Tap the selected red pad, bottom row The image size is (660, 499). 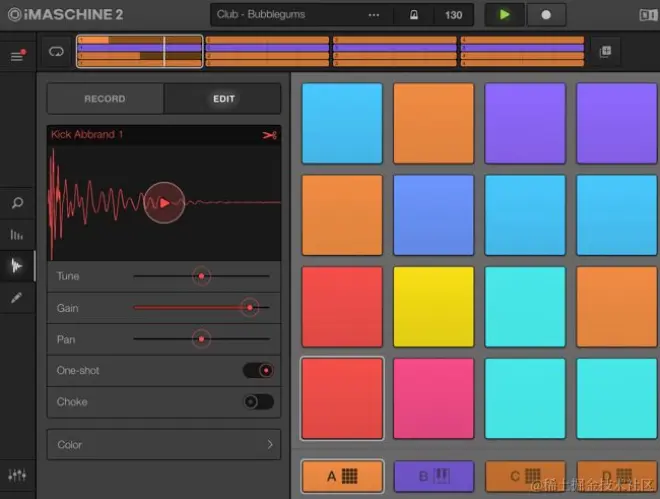tap(342, 398)
